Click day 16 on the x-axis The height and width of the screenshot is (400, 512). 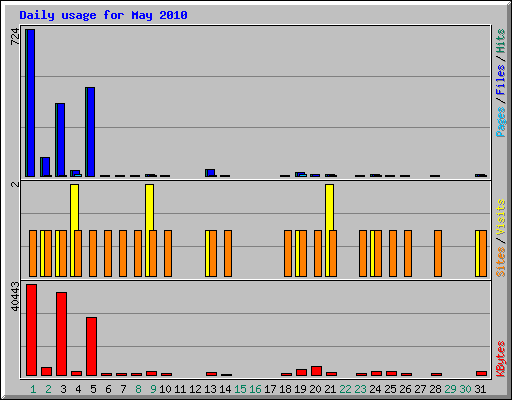255,389
